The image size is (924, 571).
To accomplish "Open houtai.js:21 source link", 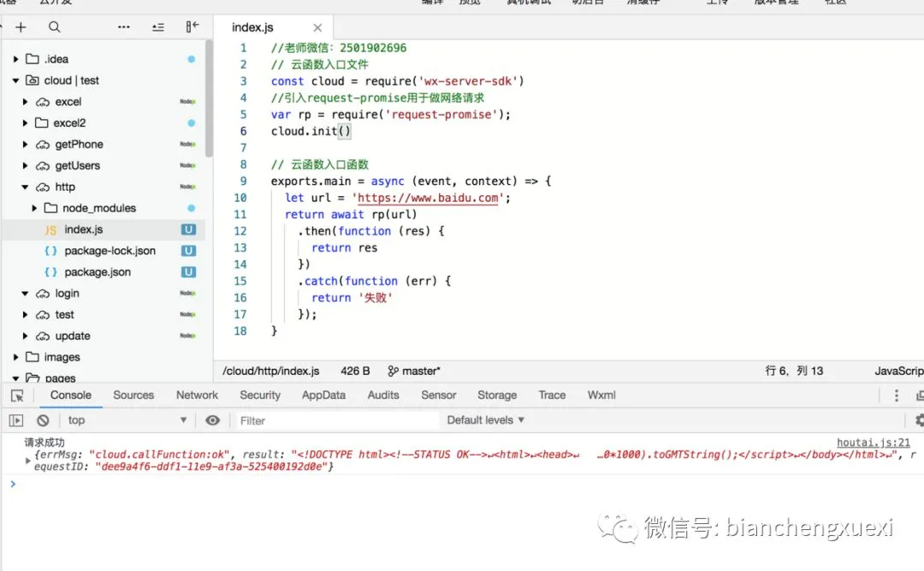I will [x=874, y=443].
